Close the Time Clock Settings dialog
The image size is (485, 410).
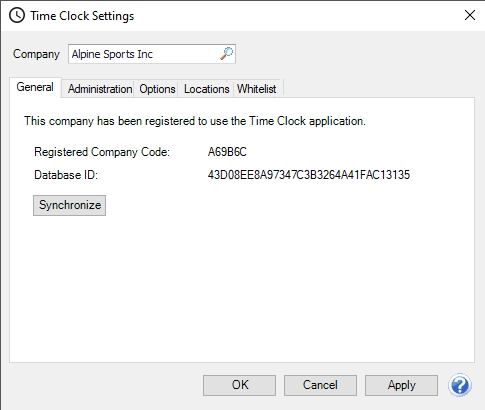470,15
